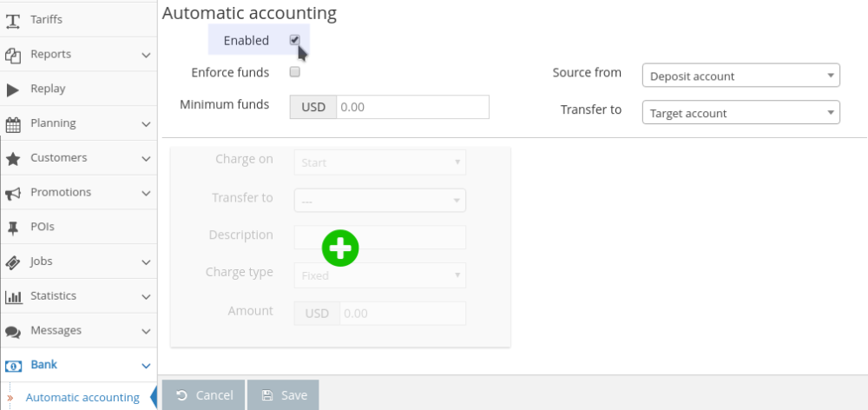Click the Customers star icon

tap(13, 159)
